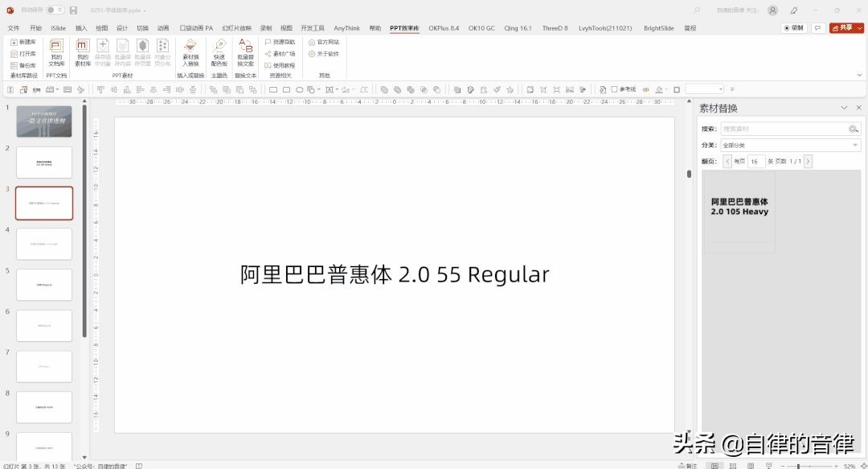Click the 共享 share button
868x469 pixels.
click(846, 27)
